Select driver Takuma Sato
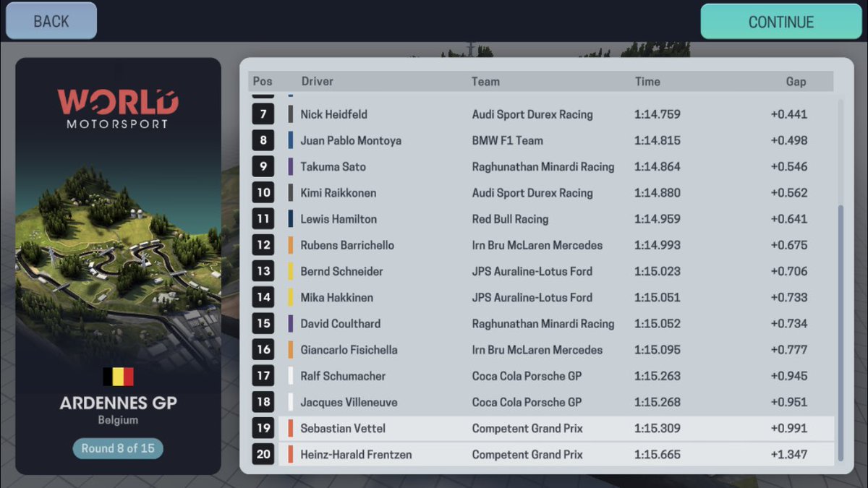This screenshot has height=488, width=868. (x=333, y=166)
